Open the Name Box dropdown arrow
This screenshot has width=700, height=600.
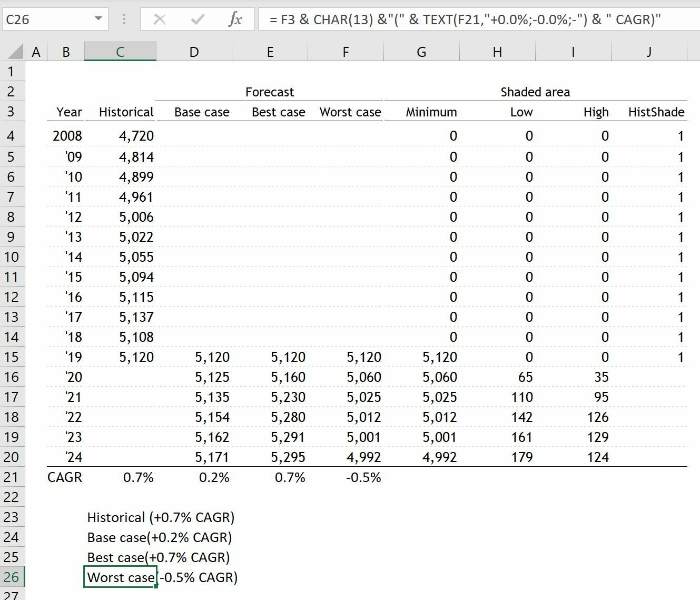click(x=97, y=19)
